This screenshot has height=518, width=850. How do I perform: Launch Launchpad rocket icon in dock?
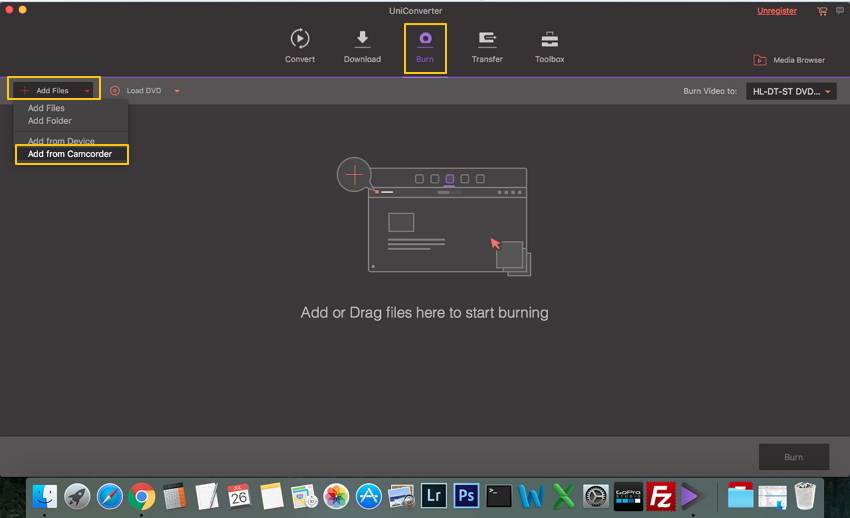click(x=78, y=496)
